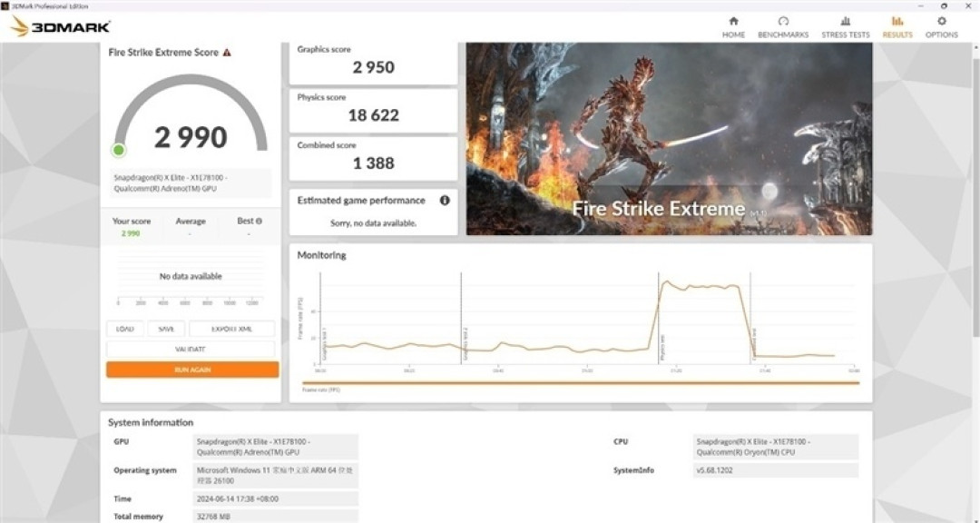
Task: Click the Graphics test 1 marker in chart
Action: pyautogui.click(x=324, y=344)
